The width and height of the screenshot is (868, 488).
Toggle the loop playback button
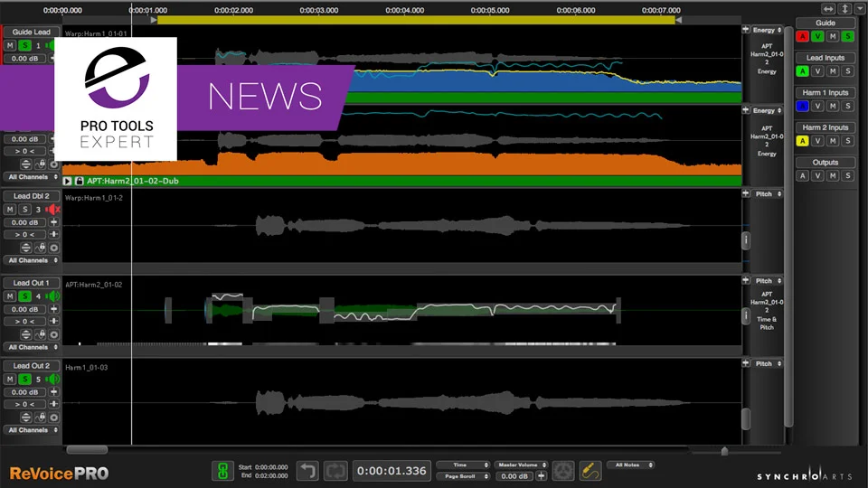[x=335, y=471]
